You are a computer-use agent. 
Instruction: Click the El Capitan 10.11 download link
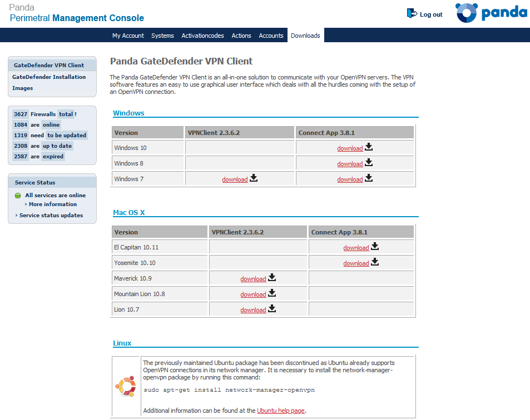pos(356,248)
